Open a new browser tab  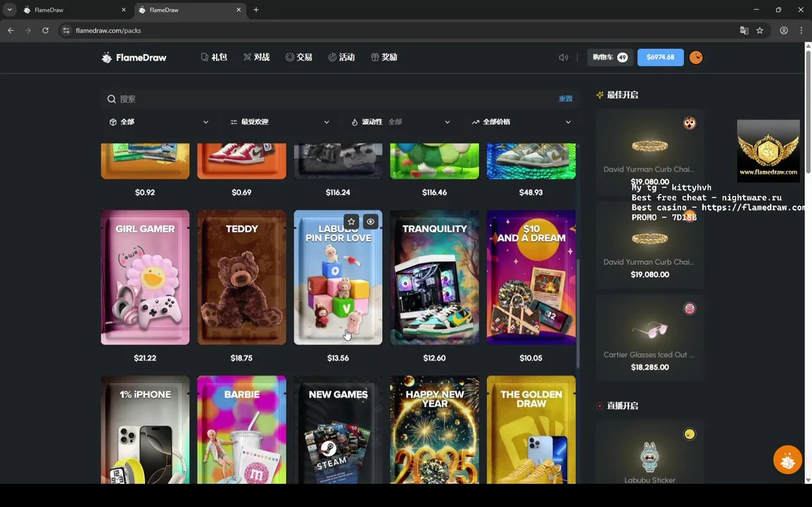[x=256, y=10]
